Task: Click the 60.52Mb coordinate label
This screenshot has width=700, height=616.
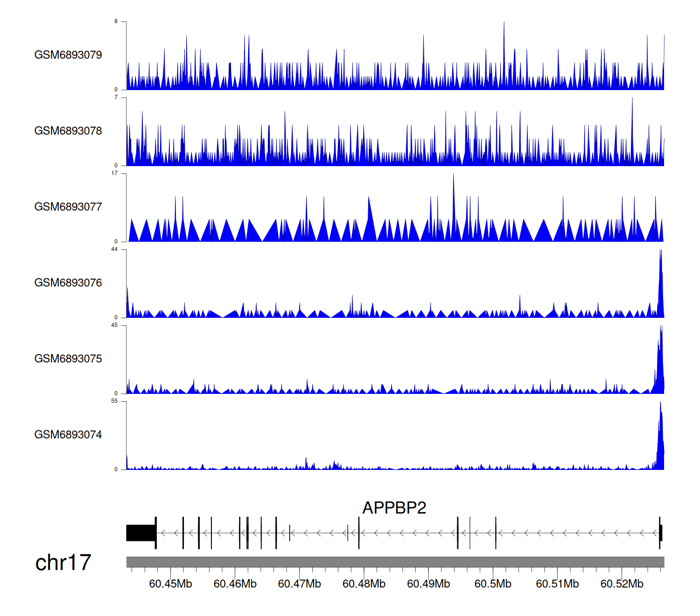Action: pyautogui.click(x=622, y=584)
